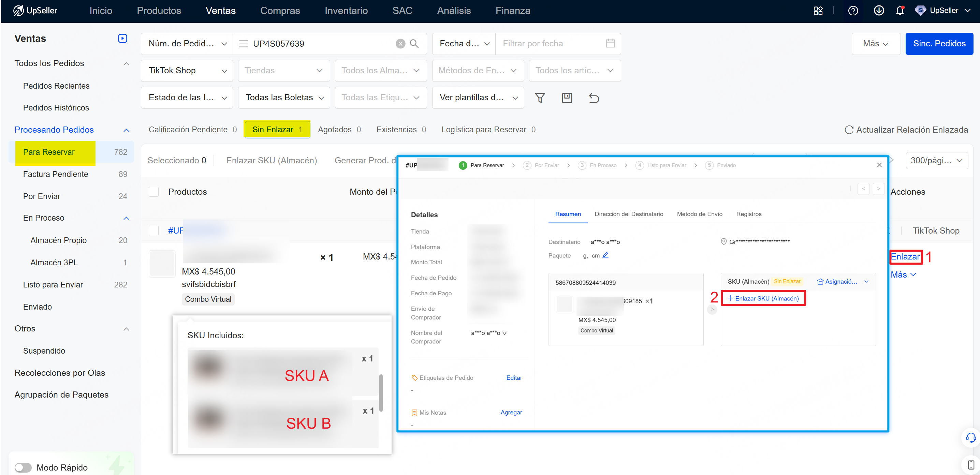Toggle the Modo Rápido switch
The width and height of the screenshot is (980, 475).
tap(23, 467)
